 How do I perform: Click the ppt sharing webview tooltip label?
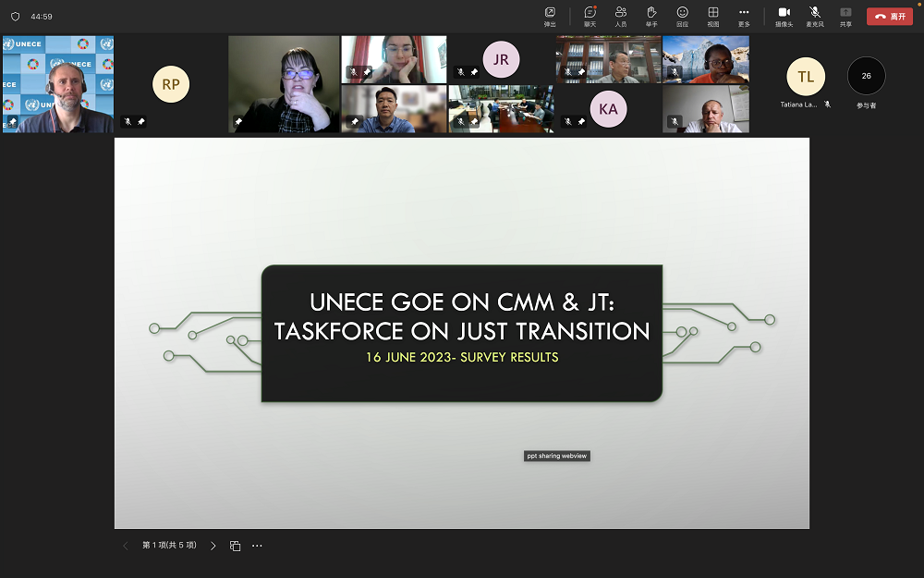pos(557,456)
